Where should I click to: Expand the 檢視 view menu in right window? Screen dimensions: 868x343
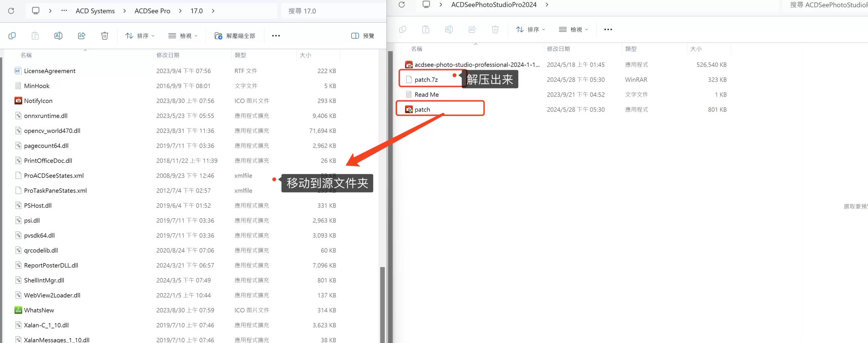[x=574, y=29]
